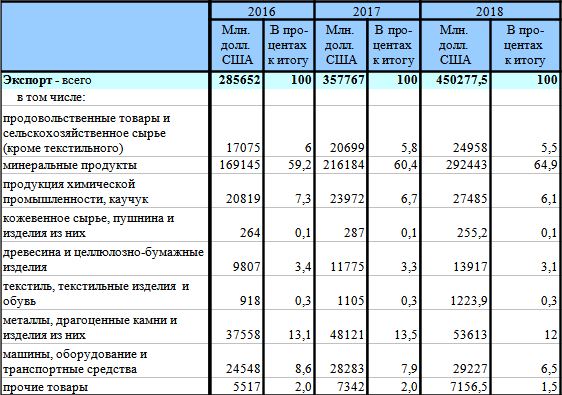Image resolution: width=562 pixels, height=395 pixels.
Task: Click machinery value 29227
Action: tap(470, 369)
